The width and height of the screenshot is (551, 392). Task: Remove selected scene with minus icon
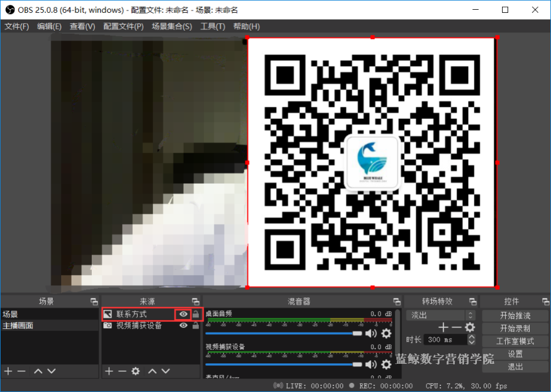click(x=21, y=371)
